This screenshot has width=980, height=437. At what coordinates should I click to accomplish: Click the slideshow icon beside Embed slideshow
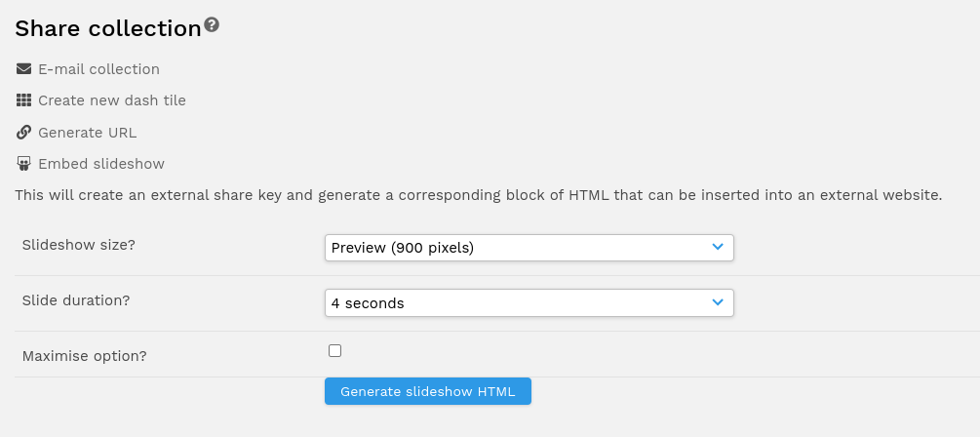pyautogui.click(x=23, y=164)
